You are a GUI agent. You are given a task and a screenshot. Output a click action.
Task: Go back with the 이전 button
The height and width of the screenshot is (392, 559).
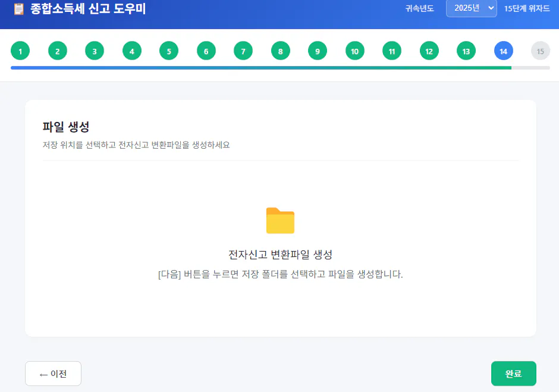[53, 374]
